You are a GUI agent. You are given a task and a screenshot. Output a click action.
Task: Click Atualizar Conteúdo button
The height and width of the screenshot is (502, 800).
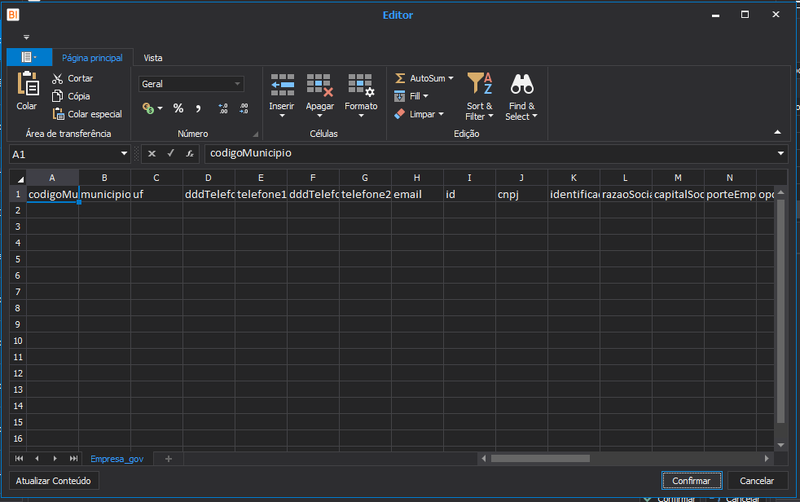pyautogui.click(x=54, y=481)
